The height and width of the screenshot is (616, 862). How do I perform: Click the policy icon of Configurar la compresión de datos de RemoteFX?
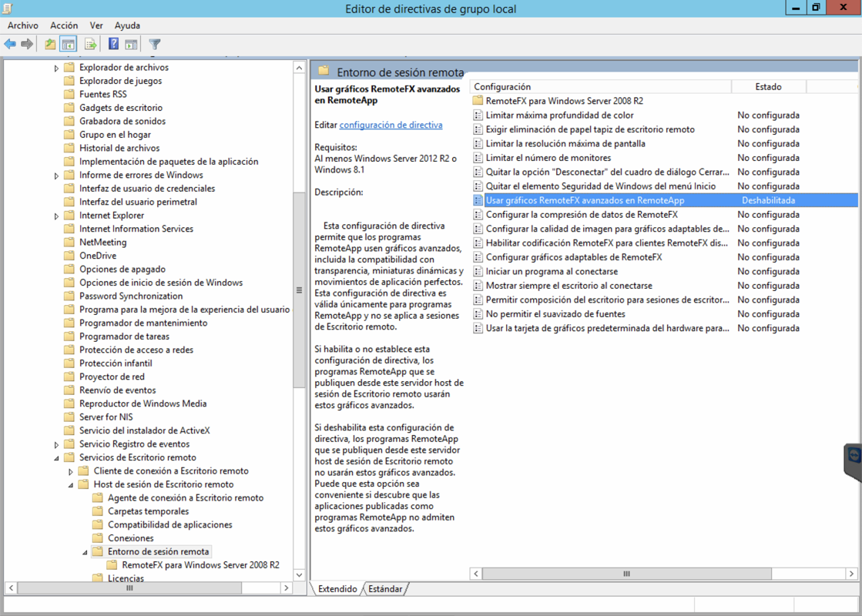pyautogui.click(x=478, y=214)
